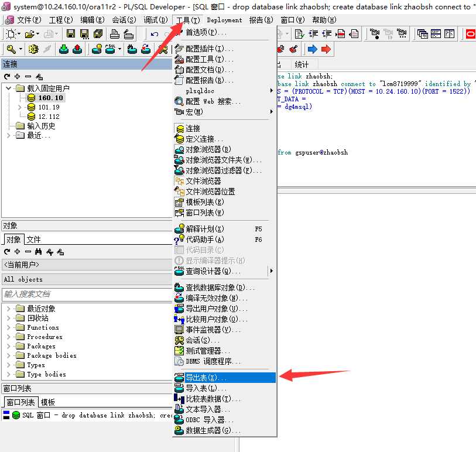
Task: Expand the 最近对象 folder
Action: pos(9,309)
